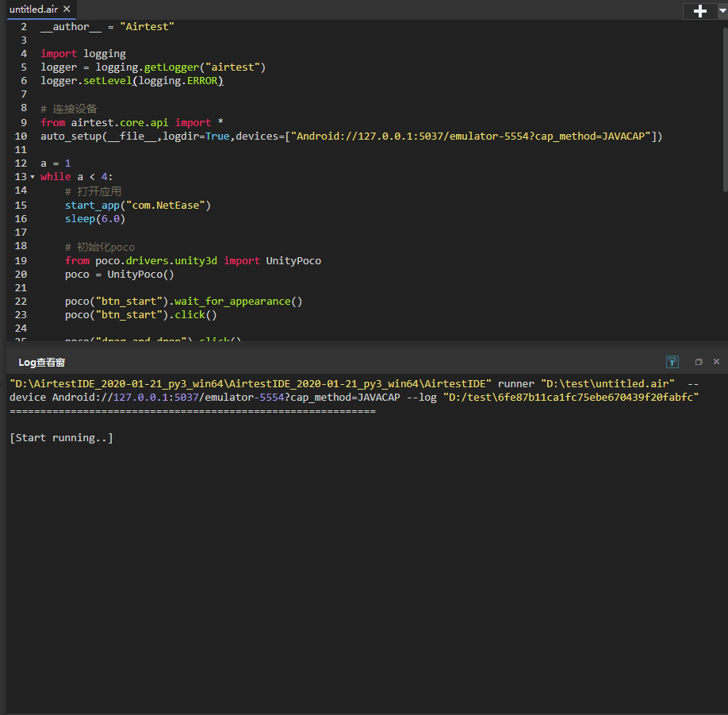Click the '# 打开应用' comment

pyautogui.click(x=93, y=191)
